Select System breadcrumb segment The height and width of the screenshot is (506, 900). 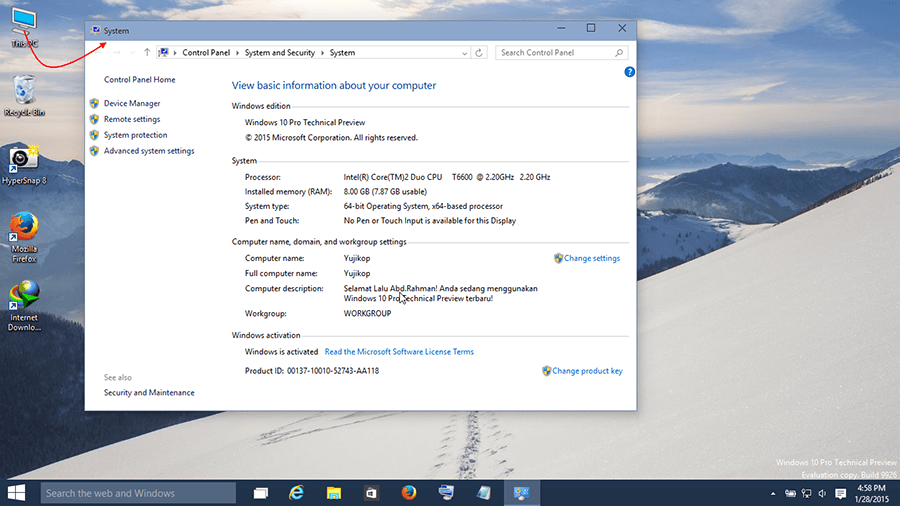[x=342, y=53]
